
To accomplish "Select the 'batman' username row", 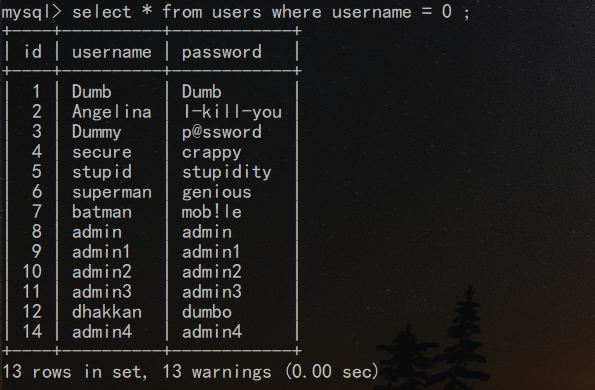I will (x=102, y=212).
